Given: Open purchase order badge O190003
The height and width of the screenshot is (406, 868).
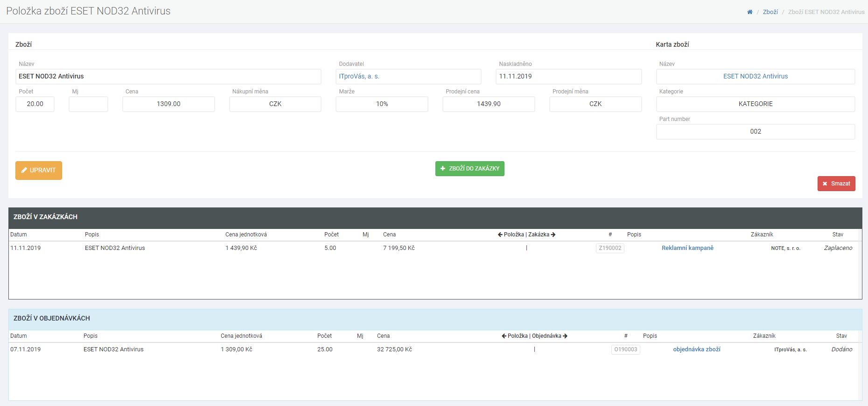Looking at the screenshot, I should (x=625, y=349).
